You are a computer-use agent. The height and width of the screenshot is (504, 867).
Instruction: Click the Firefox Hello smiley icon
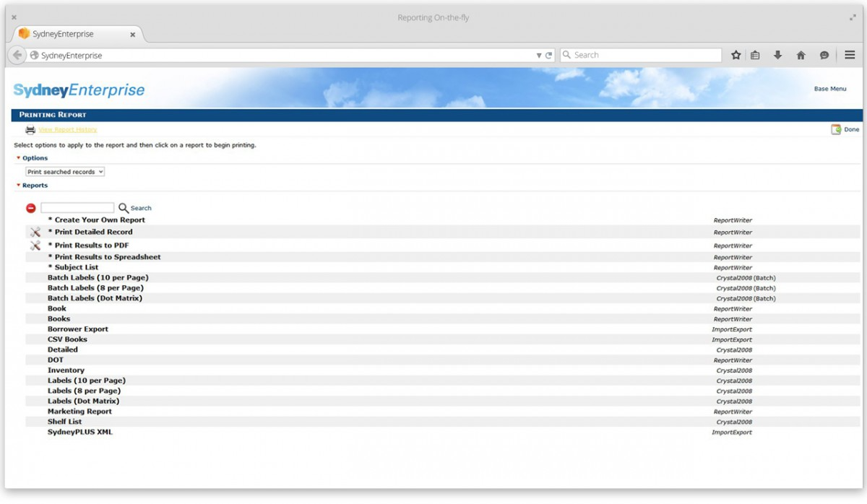point(824,54)
